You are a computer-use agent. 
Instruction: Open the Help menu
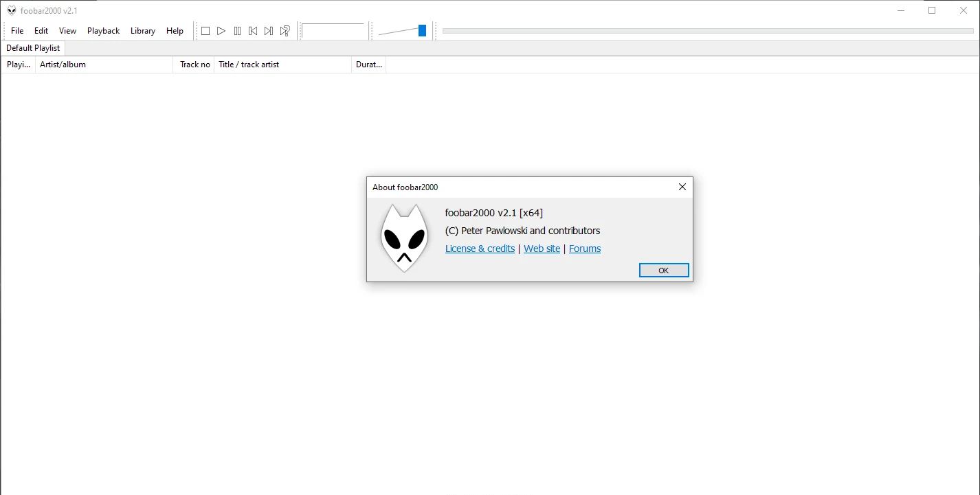pos(175,31)
